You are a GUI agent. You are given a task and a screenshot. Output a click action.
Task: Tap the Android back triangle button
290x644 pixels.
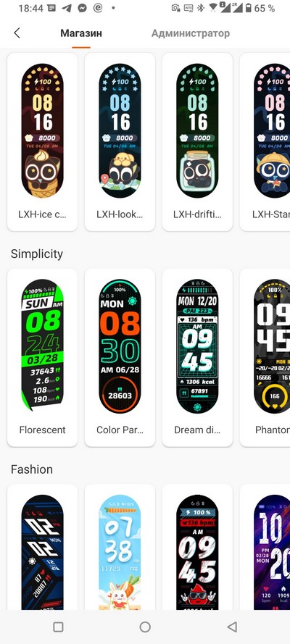pyautogui.click(x=232, y=627)
